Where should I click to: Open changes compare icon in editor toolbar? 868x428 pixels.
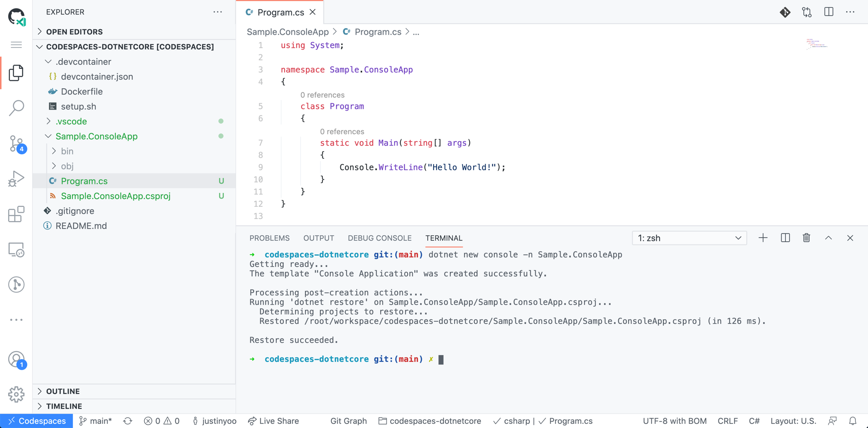(x=807, y=12)
